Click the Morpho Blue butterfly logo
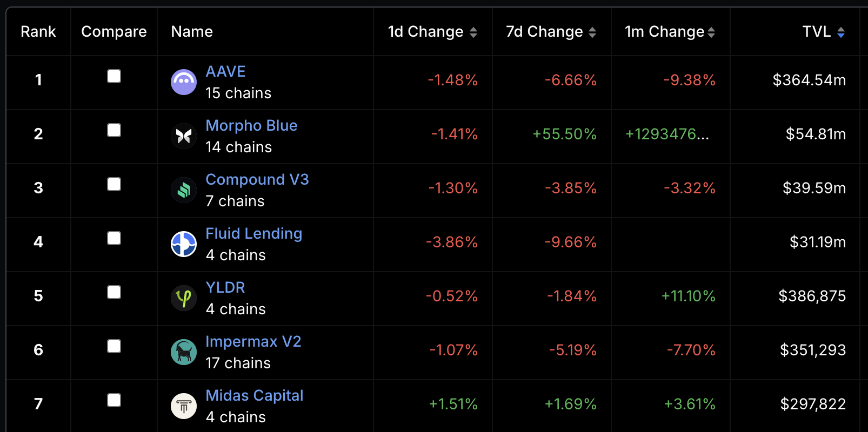The image size is (868, 432). [x=184, y=136]
